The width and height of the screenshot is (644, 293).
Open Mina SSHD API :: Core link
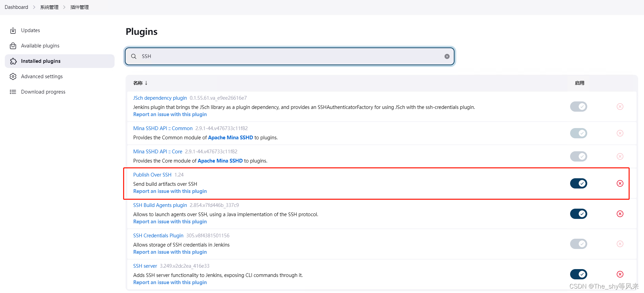click(158, 152)
